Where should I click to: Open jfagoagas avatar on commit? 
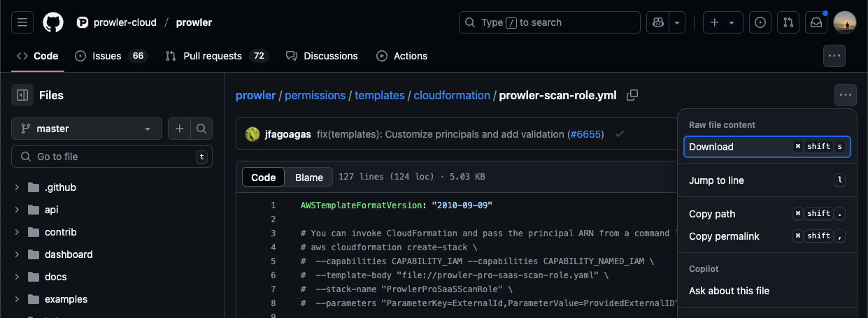pos(252,133)
